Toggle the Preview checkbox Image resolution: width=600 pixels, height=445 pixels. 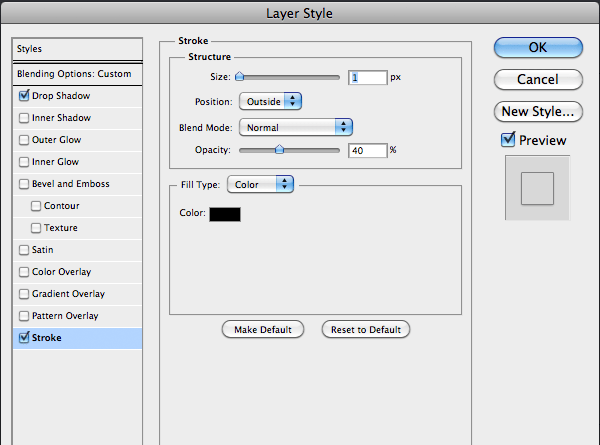[x=508, y=140]
